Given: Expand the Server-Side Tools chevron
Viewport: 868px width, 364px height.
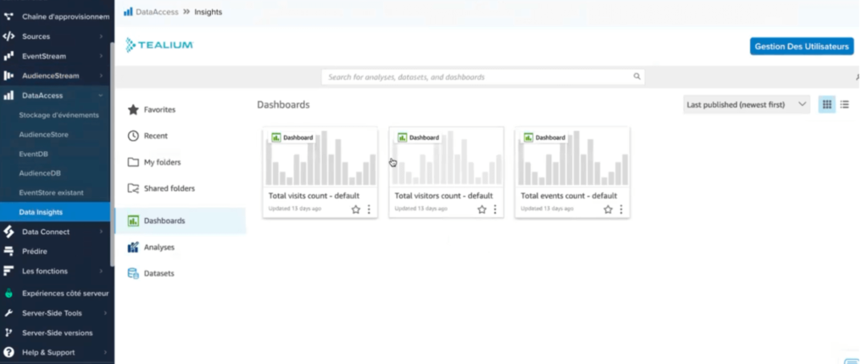Looking at the screenshot, I should pos(104,313).
